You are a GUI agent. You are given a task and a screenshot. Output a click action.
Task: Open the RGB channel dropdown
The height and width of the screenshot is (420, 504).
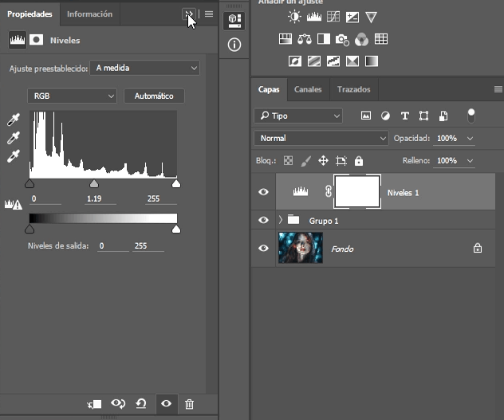tap(73, 96)
